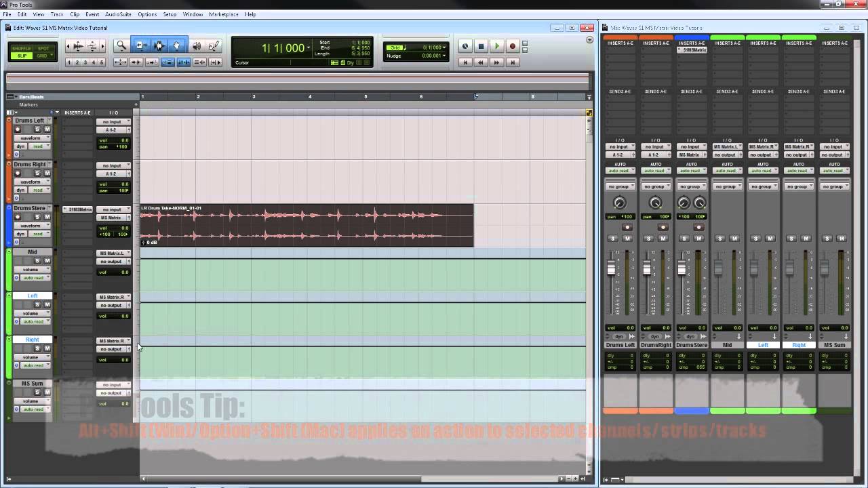Open the Marketplace menu
Viewport: 868px width, 488px height.
point(224,14)
